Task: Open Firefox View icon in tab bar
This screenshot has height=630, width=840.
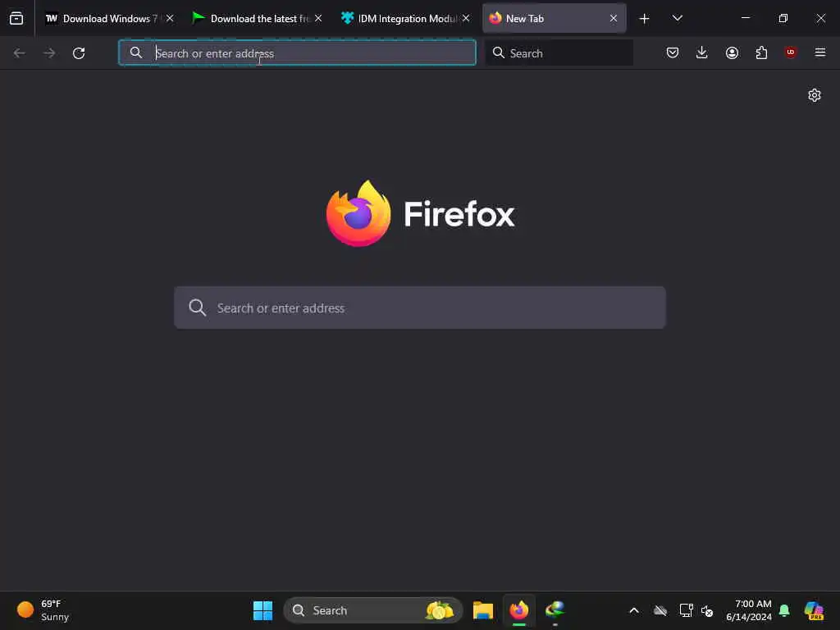Action: coord(16,18)
